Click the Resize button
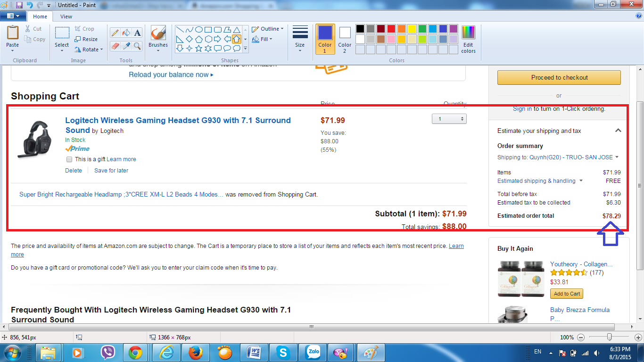This screenshot has height=362, width=644. click(86, 39)
